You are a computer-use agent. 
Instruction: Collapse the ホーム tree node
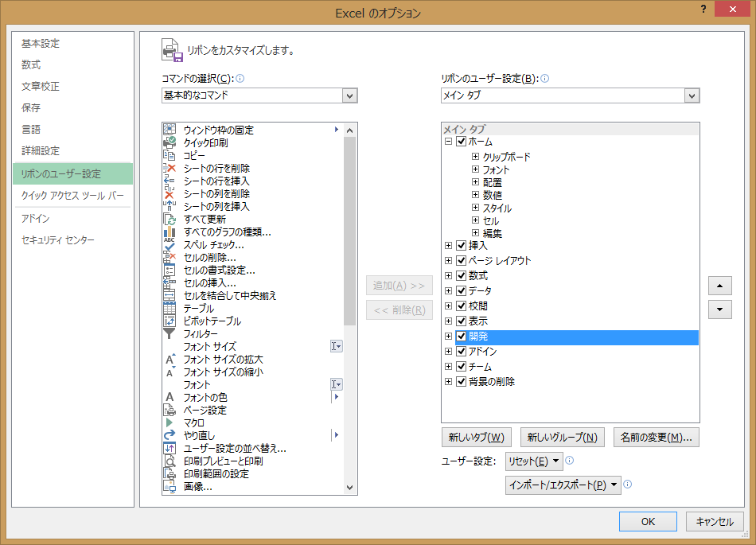pyautogui.click(x=448, y=142)
